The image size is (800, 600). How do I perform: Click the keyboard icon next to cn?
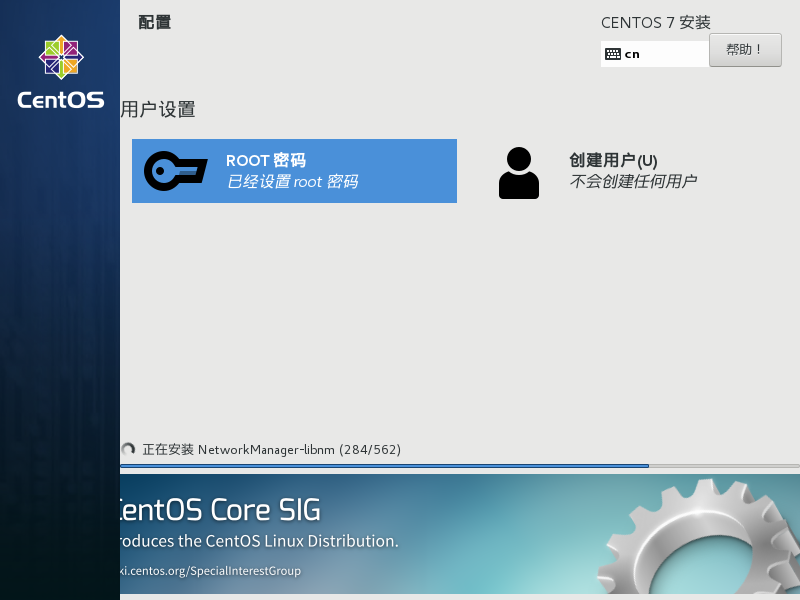click(613, 54)
